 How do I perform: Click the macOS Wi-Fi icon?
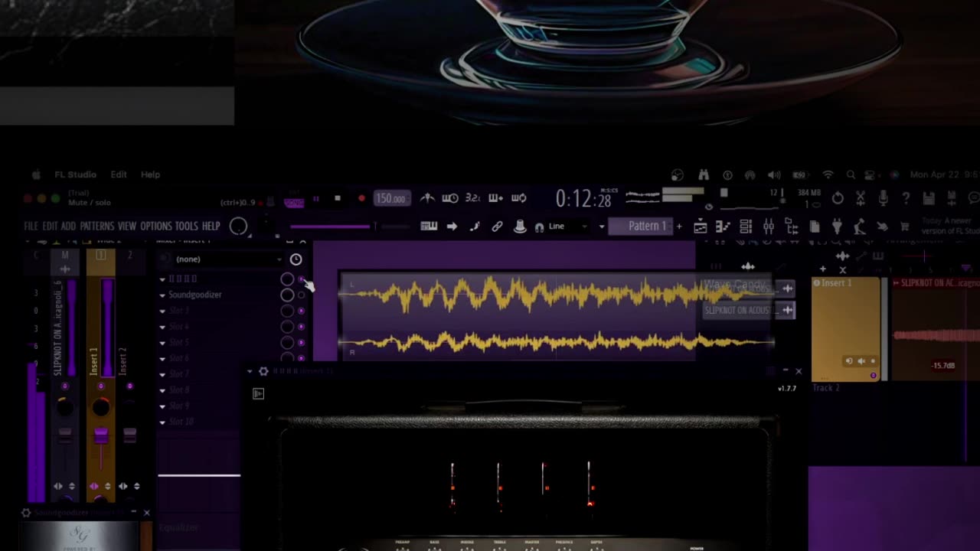tap(828, 175)
